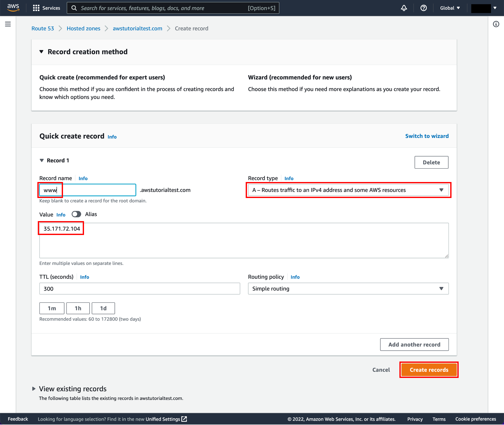Open the Terms footer link
This screenshot has height=425, width=504.
[x=439, y=419]
